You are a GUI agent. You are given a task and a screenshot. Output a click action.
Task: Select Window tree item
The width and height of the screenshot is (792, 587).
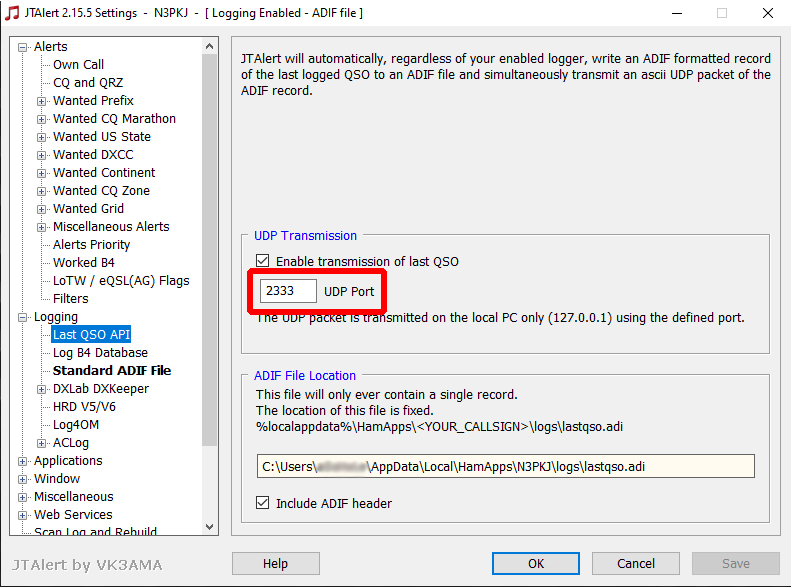click(x=57, y=478)
